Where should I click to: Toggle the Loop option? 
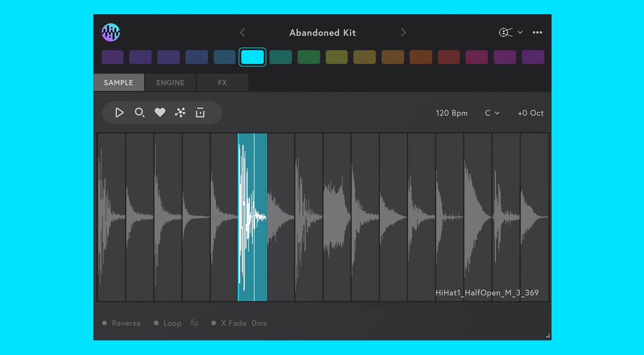point(167,323)
